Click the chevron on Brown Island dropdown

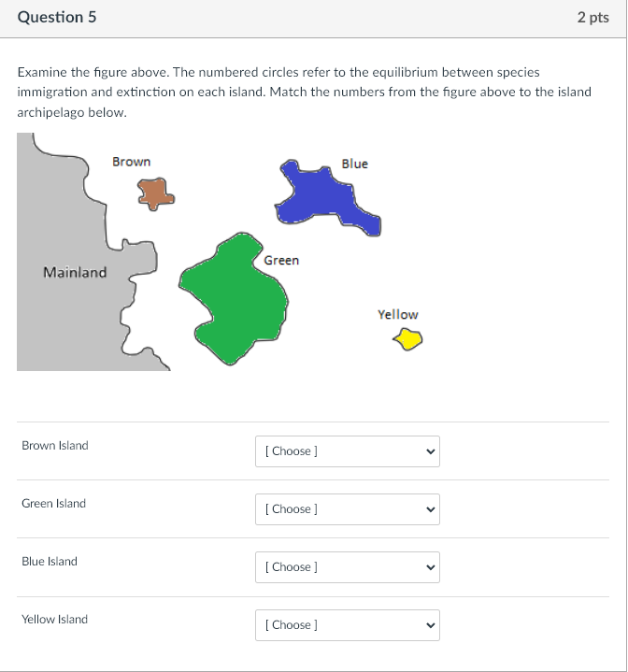click(x=431, y=451)
